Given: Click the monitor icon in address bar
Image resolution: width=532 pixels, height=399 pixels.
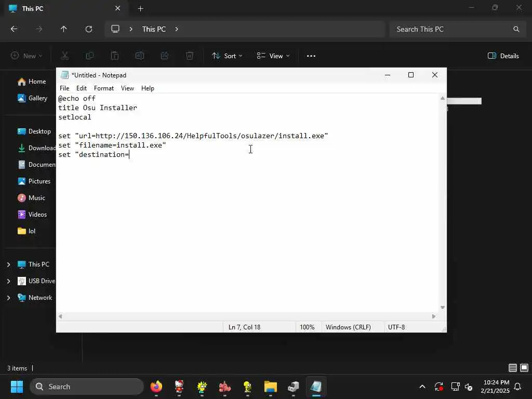Looking at the screenshot, I should [115, 29].
